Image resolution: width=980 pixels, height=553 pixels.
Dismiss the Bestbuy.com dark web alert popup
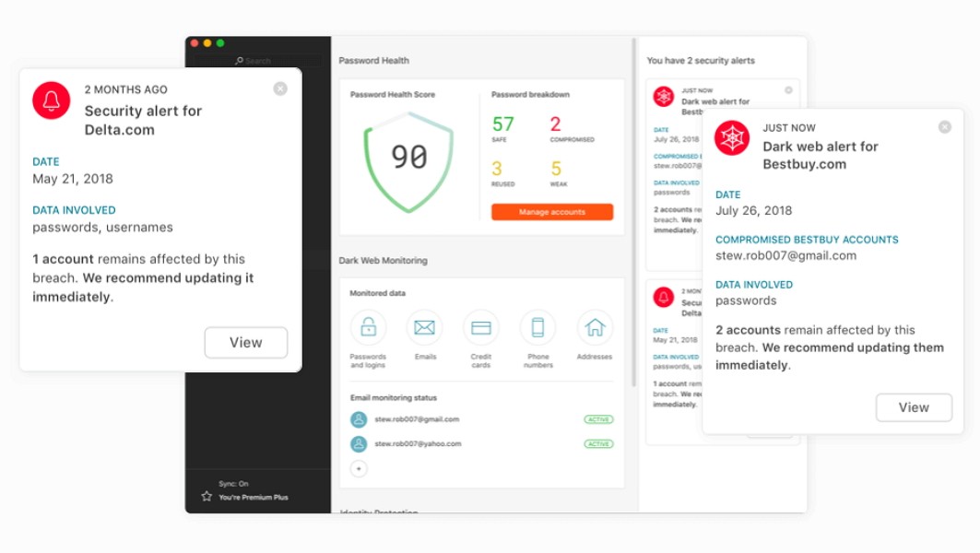click(x=944, y=127)
